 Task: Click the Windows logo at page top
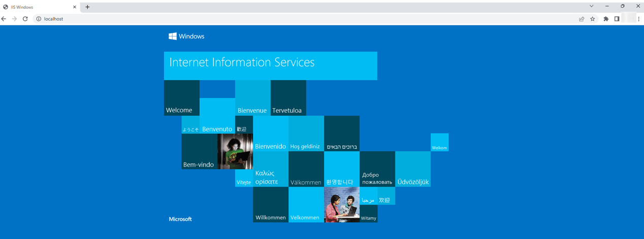[186, 36]
